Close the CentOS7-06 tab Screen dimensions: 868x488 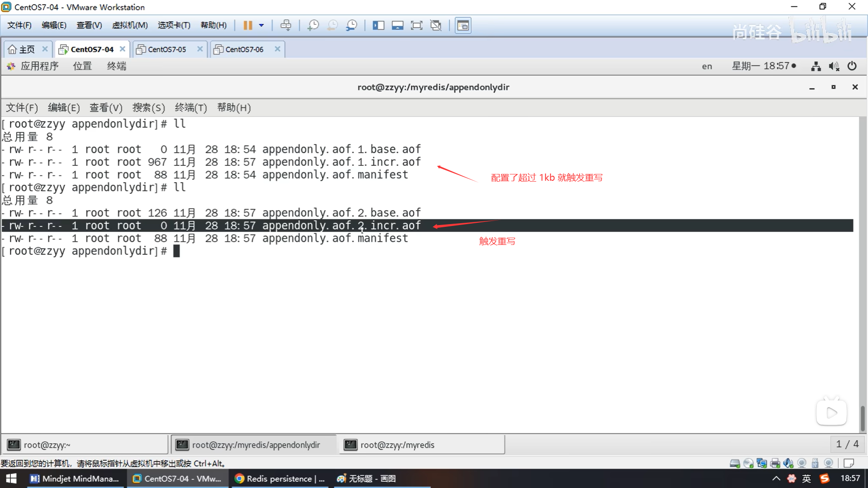[278, 49]
